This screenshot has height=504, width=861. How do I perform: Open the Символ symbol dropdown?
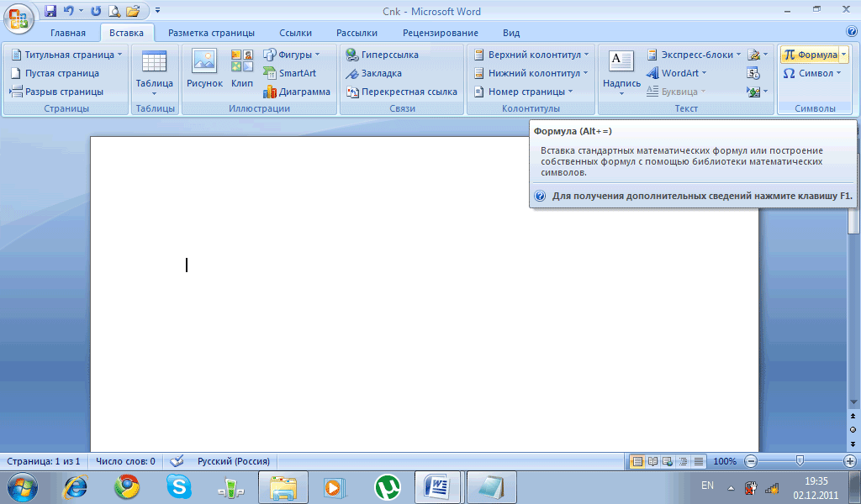tap(812, 73)
